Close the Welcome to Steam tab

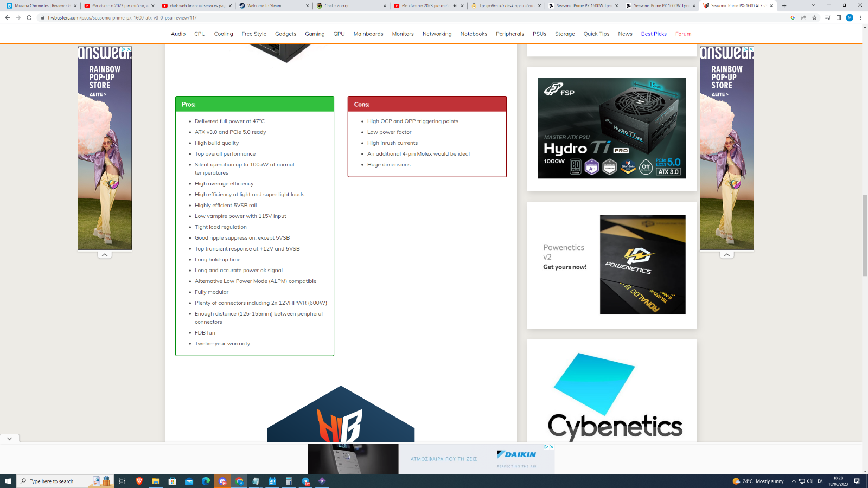pyautogui.click(x=307, y=5)
